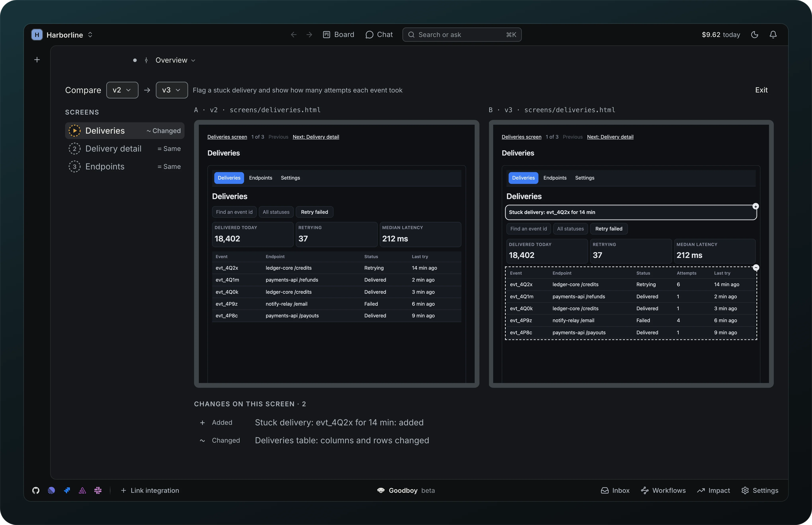Switch to Endpoints tab in panel A
Viewport: 812px width, 525px height.
coord(261,178)
